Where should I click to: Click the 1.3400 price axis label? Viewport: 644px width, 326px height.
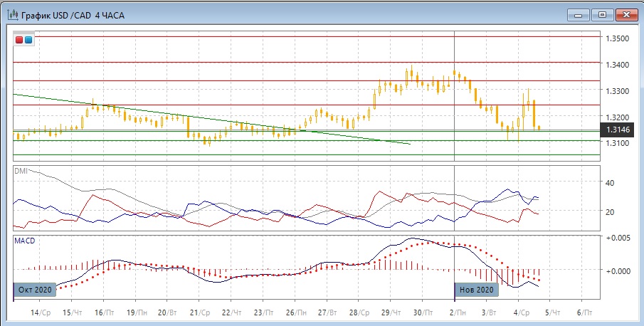pos(617,65)
